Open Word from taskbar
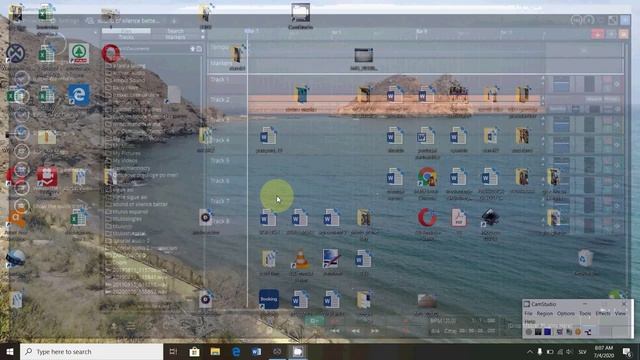 click(x=256, y=351)
